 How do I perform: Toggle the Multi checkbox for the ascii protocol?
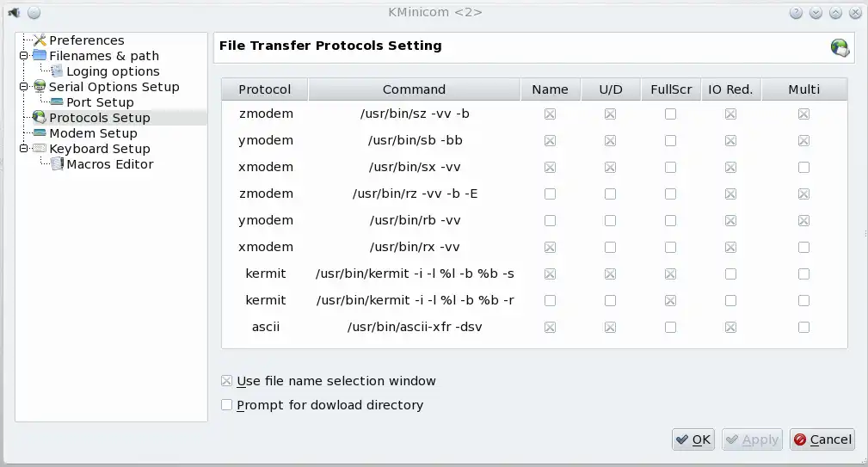[x=803, y=327]
